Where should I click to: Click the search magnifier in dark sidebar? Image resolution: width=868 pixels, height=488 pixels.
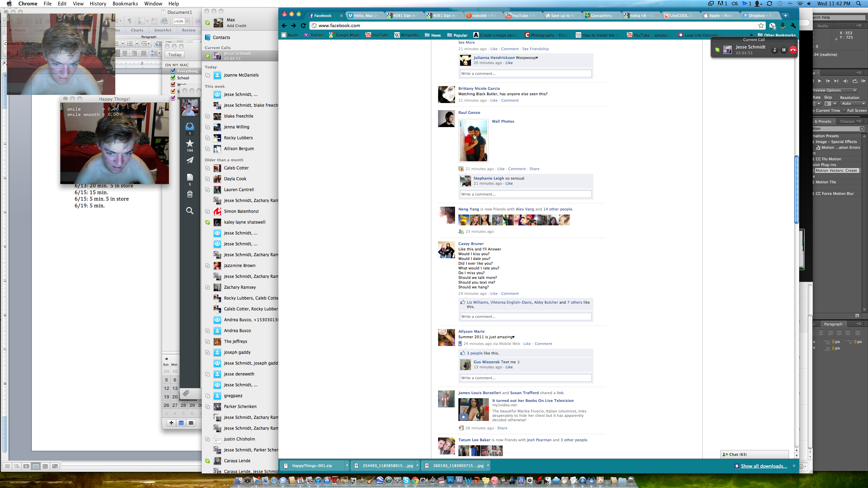tap(190, 211)
